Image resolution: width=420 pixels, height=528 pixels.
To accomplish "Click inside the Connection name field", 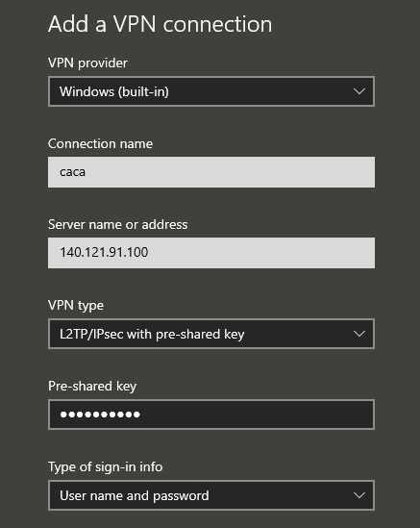I will tap(211, 172).
